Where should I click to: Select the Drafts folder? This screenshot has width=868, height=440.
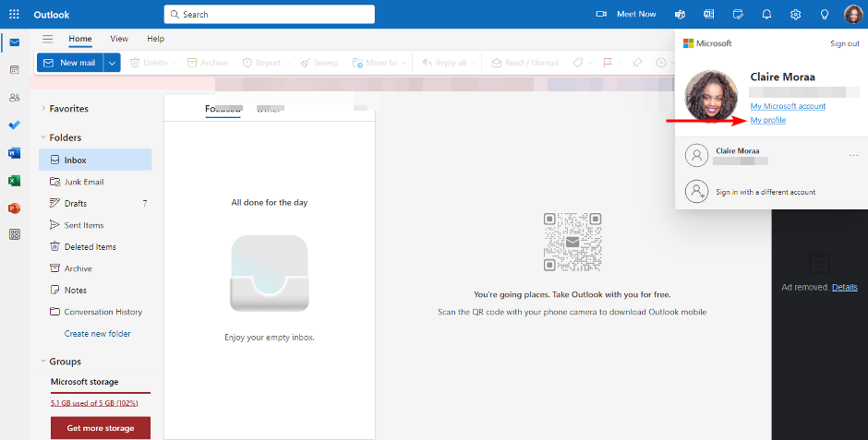[95, 204]
